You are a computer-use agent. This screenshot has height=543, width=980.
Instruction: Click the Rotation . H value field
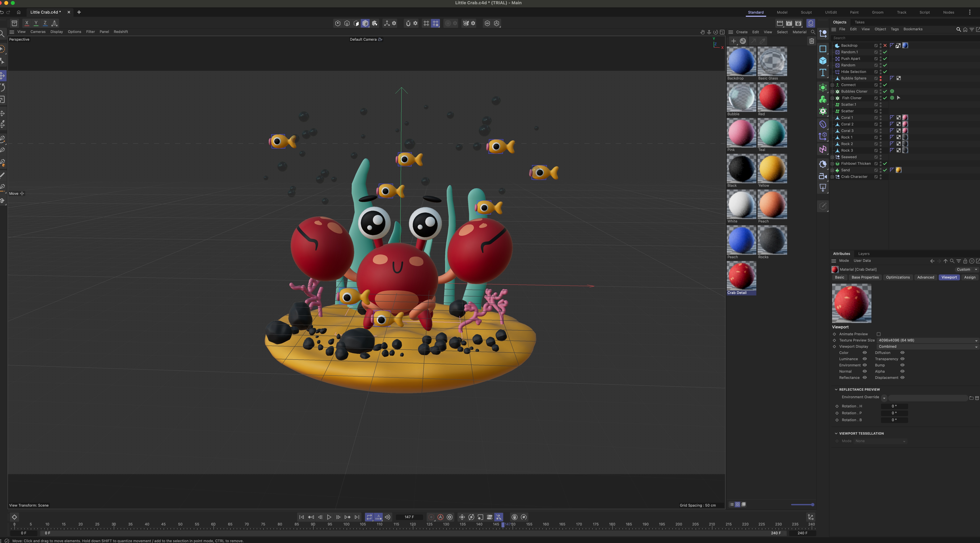894,406
